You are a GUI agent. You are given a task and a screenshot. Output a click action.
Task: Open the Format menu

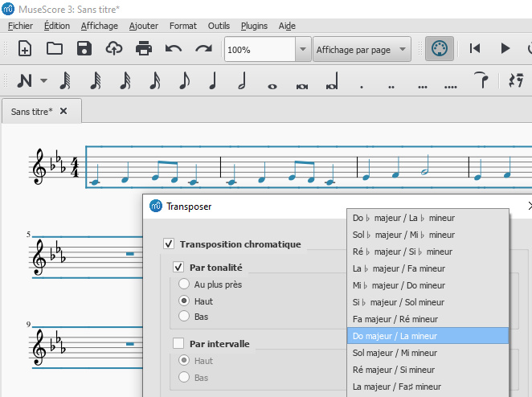182,26
